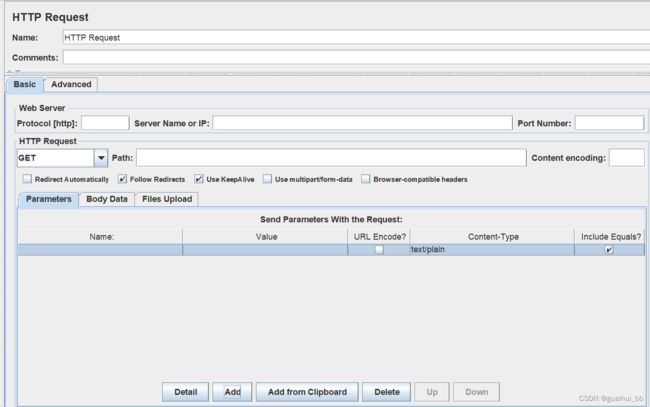The image size is (650, 407).
Task: Enable Browser-compatible headers checkbox
Action: coord(366,179)
